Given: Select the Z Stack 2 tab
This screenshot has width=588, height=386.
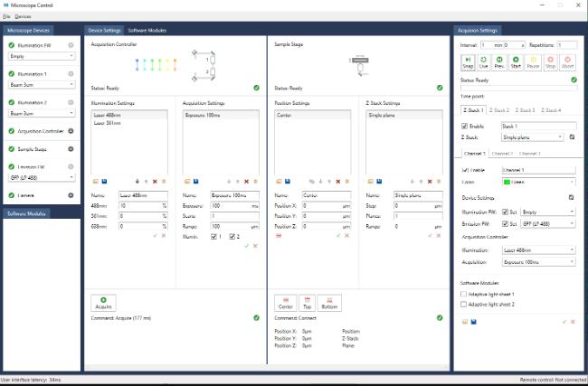Looking at the screenshot, I should [498, 109].
